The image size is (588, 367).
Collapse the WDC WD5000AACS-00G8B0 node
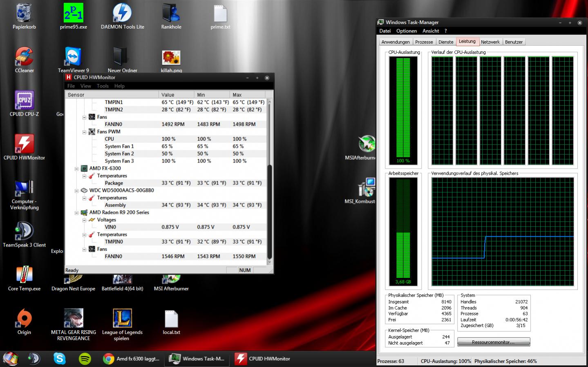(x=76, y=191)
